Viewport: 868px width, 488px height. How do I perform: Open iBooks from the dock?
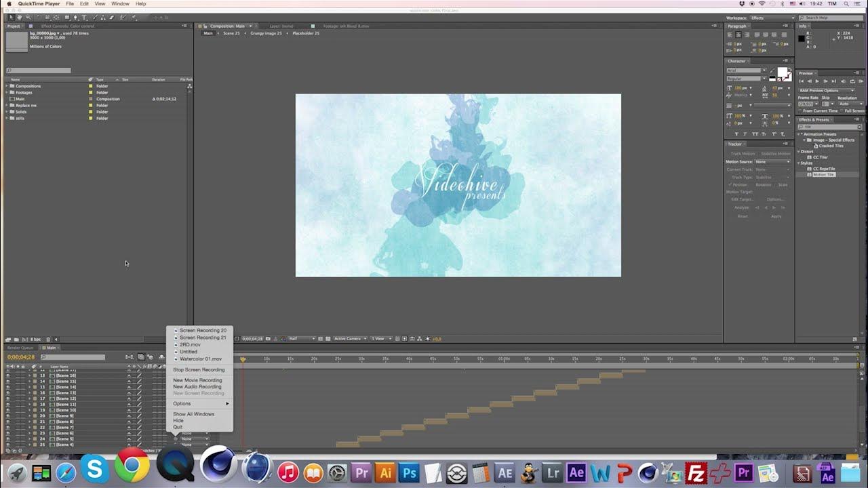pyautogui.click(x=313, y=472)
